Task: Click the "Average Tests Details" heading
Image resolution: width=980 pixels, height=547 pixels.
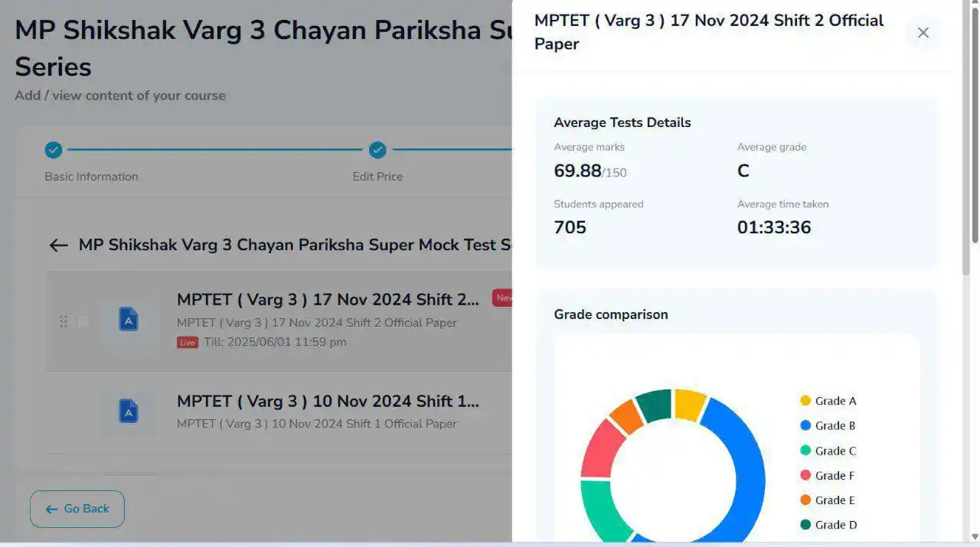Action: tap(622, 122)
